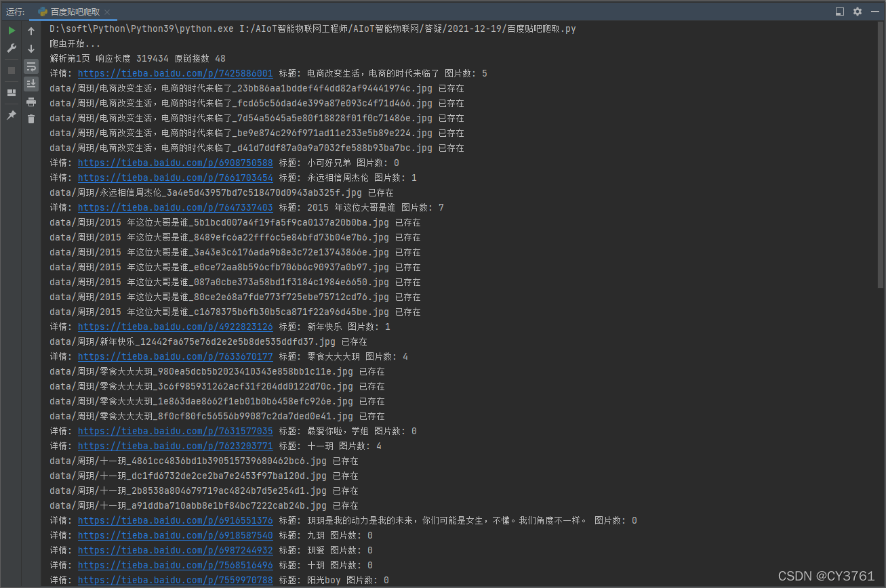Screen dimensions: 886x588
Task: Click the title text '最爱你啦，学姐'
Action: [x=338, y=431]
